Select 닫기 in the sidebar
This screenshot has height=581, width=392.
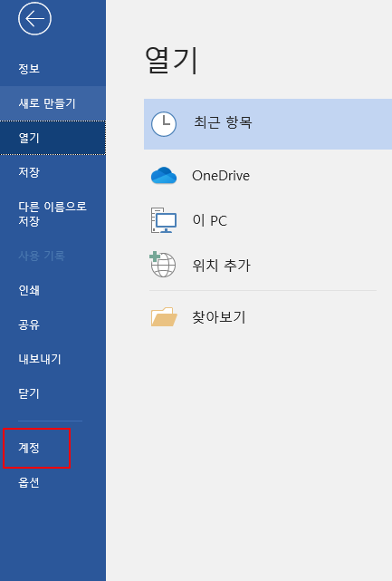tap(53, 393)
